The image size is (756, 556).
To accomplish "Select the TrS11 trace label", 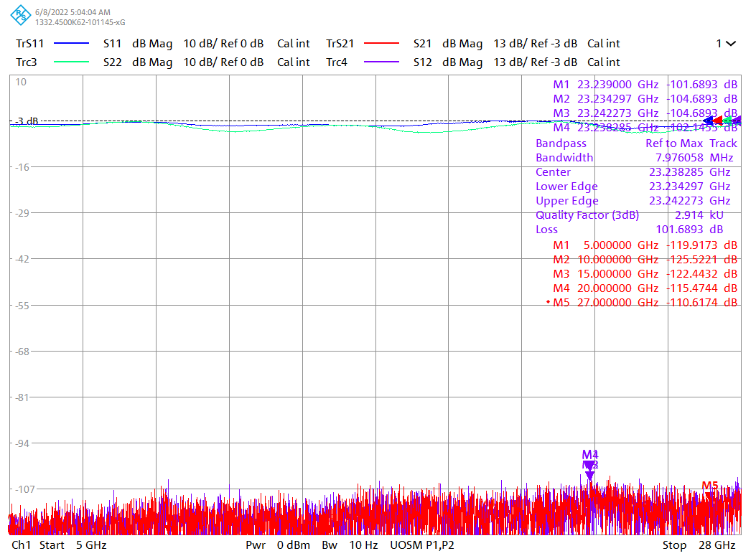I will 30,44.
